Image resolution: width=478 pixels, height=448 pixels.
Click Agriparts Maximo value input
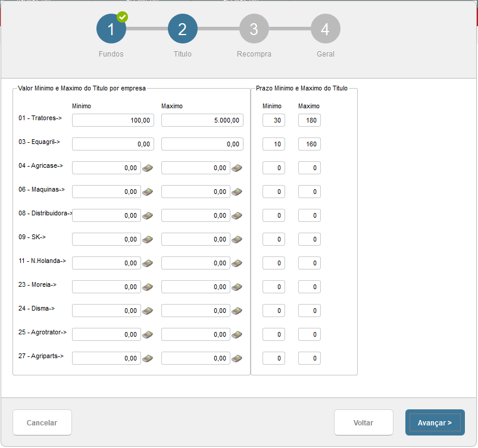tap(196, 358)
